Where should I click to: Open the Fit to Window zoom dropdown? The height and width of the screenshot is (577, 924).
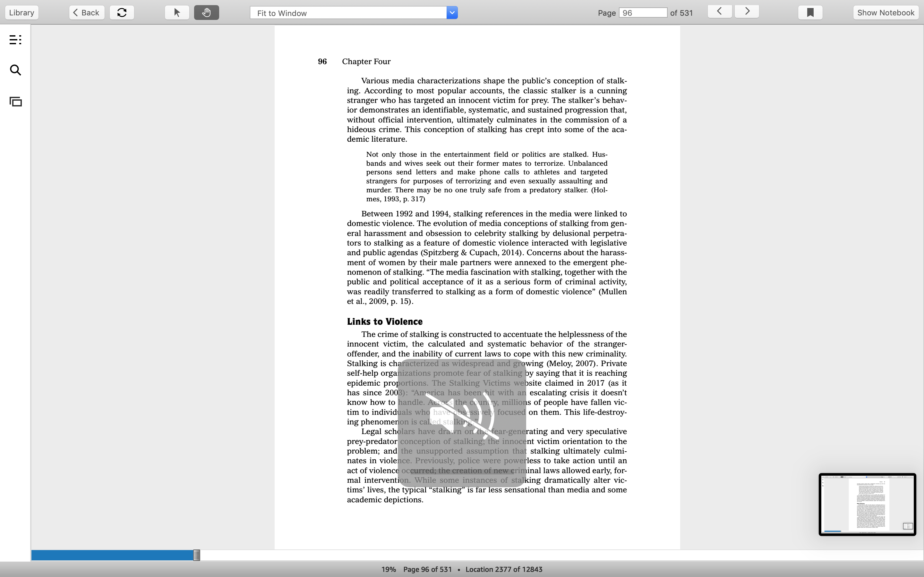(x=354, y=13)
